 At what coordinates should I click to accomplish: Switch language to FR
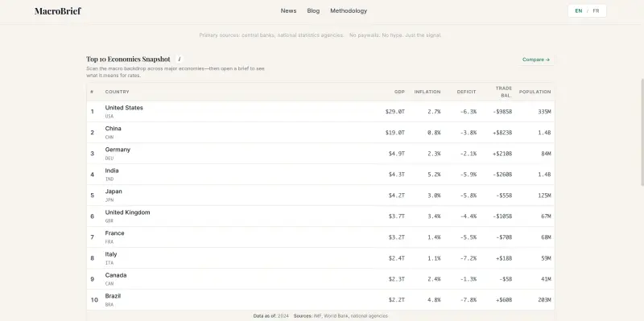tap(596, 11)
